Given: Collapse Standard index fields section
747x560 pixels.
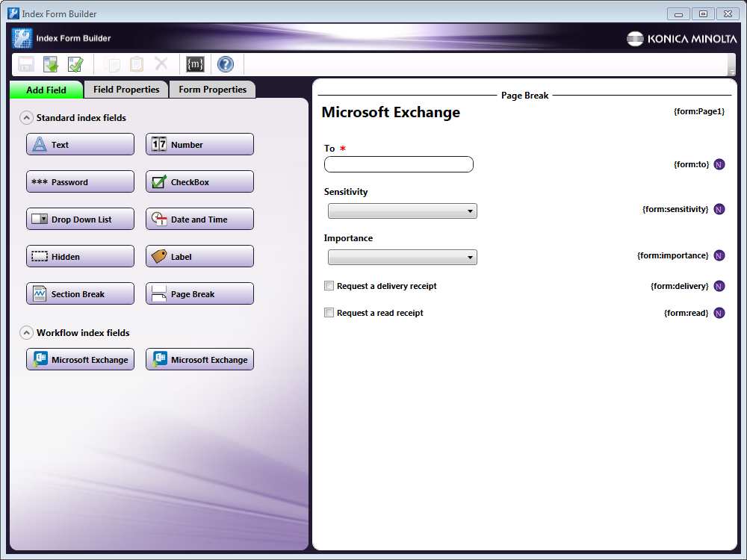Looking at the screenshot, I should click(26, 118).
